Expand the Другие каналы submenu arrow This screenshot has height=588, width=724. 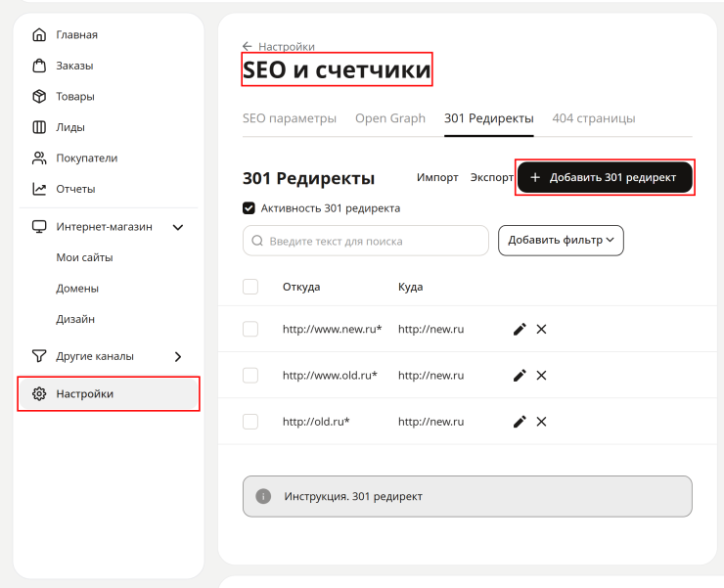point(178,356)
